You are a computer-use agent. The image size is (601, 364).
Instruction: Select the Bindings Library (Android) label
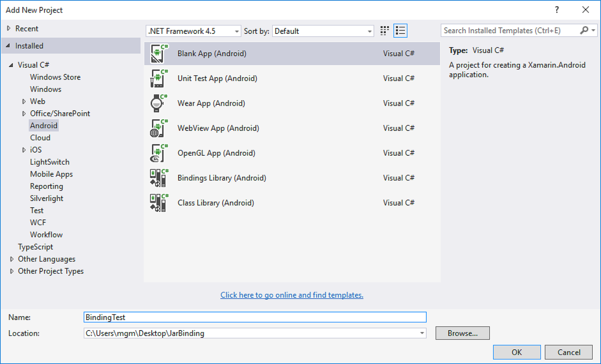222,178
